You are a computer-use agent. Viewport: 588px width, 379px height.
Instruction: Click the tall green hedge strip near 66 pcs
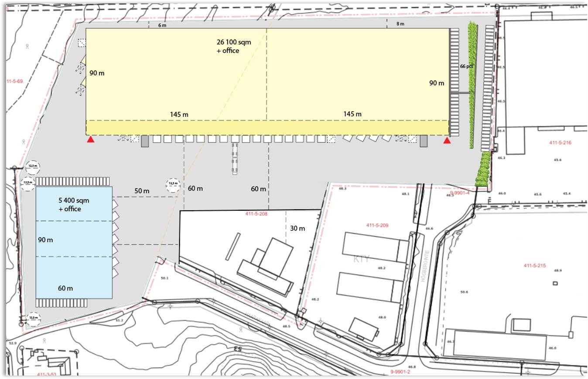472,85
